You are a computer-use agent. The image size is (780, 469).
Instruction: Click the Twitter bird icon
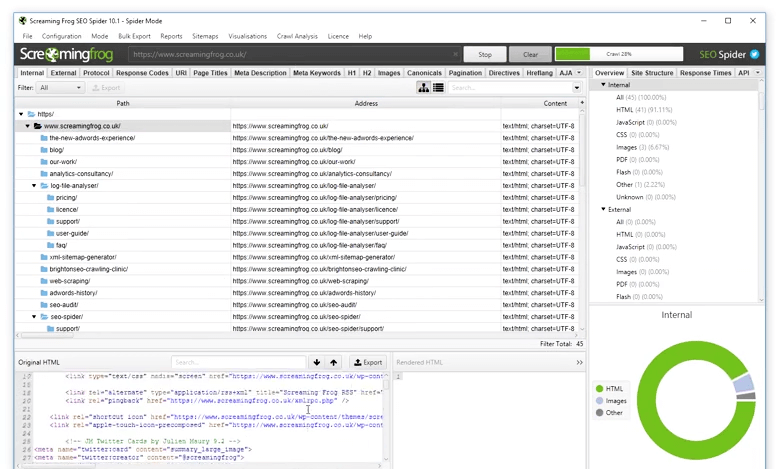(755, 54)
